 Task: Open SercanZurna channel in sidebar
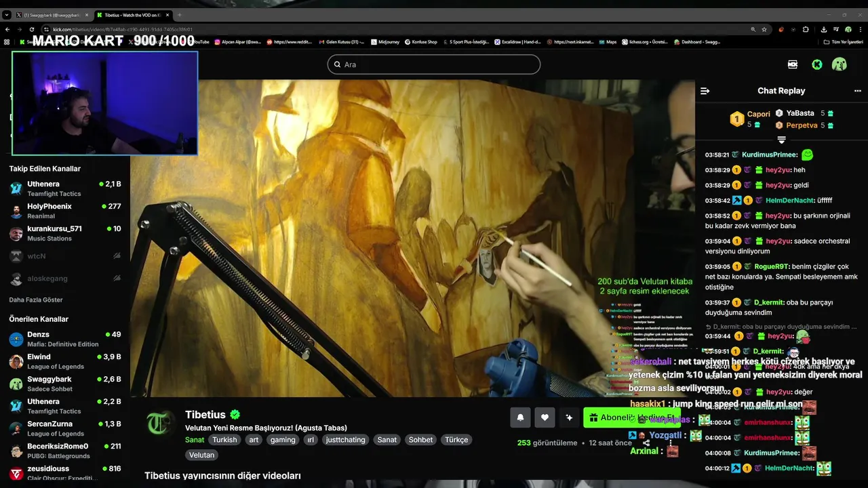point(65,428)
